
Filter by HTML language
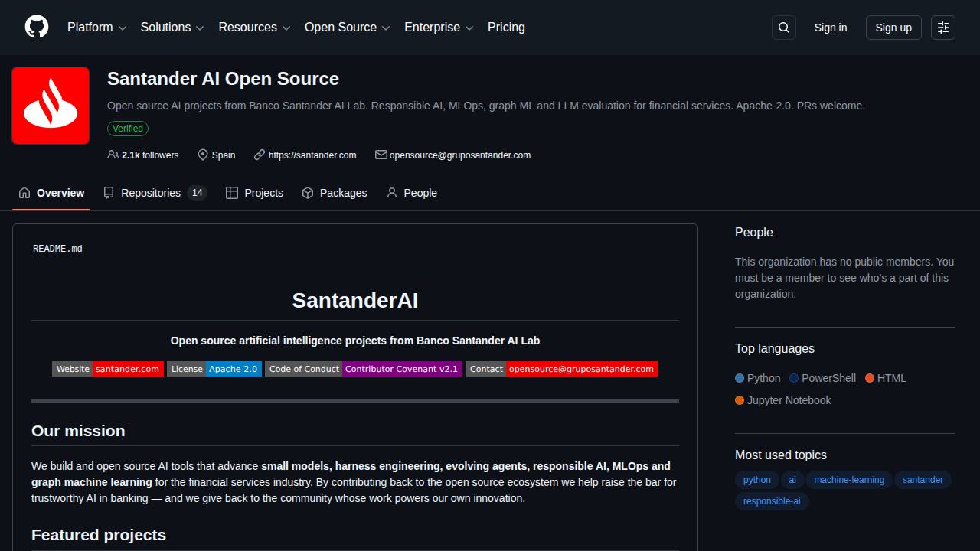[886, 378]
